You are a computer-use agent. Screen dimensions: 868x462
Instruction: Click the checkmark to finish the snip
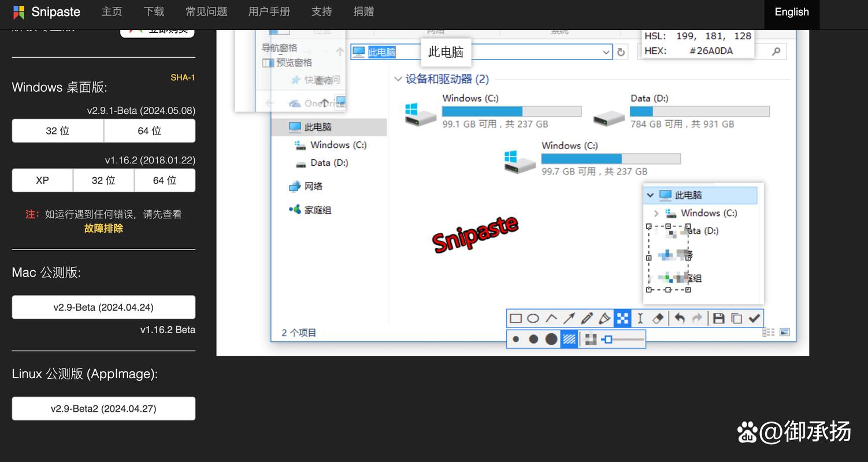(754, 318)
